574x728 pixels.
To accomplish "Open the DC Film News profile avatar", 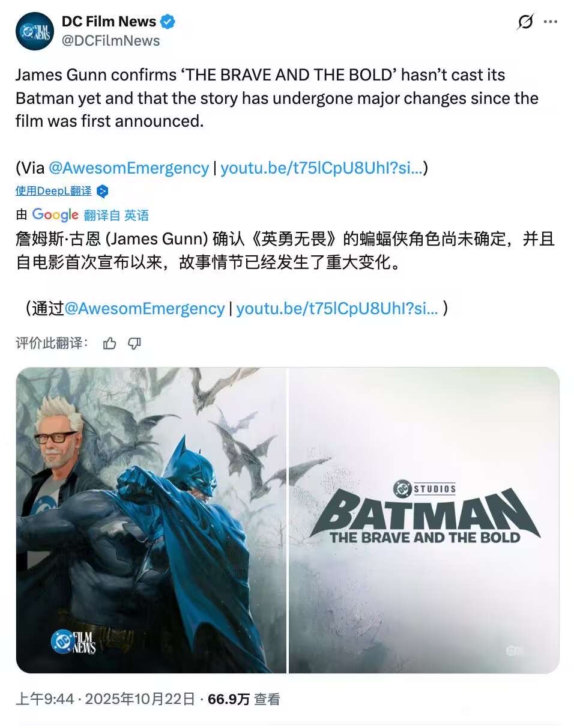I will [x=35, y=31].
